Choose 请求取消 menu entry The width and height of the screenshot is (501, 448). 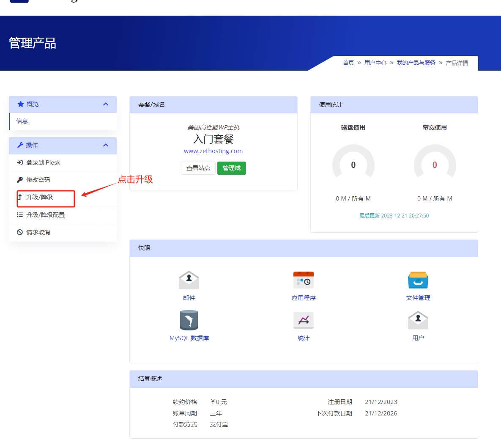point(63,232)
